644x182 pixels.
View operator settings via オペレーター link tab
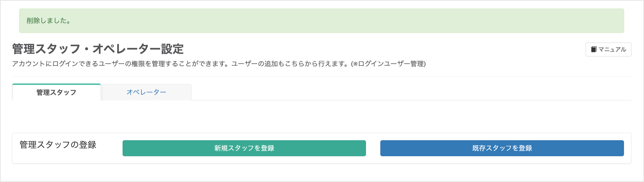[146, 92]
